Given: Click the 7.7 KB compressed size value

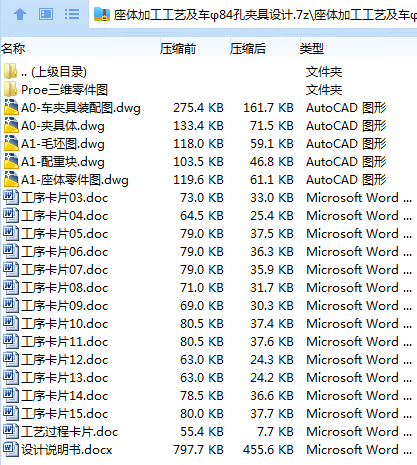Looking at the screenshot, I should pyautogui.click(x=276, y=432).
